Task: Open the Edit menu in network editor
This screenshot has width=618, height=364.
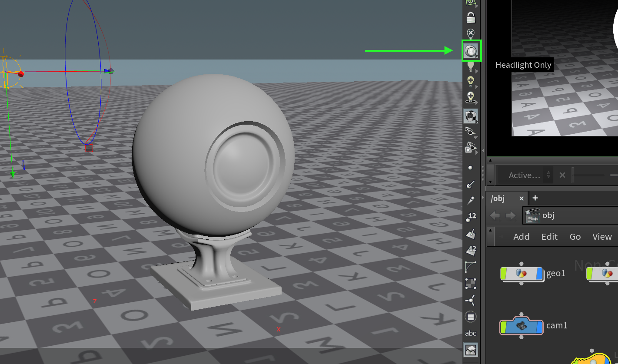Action: point(549,236)
